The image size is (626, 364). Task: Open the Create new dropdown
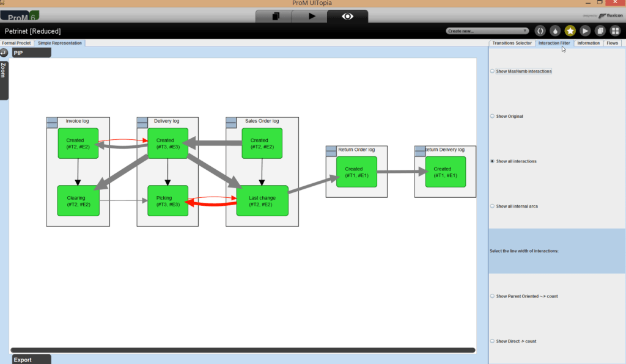click(x=487, y=31)
